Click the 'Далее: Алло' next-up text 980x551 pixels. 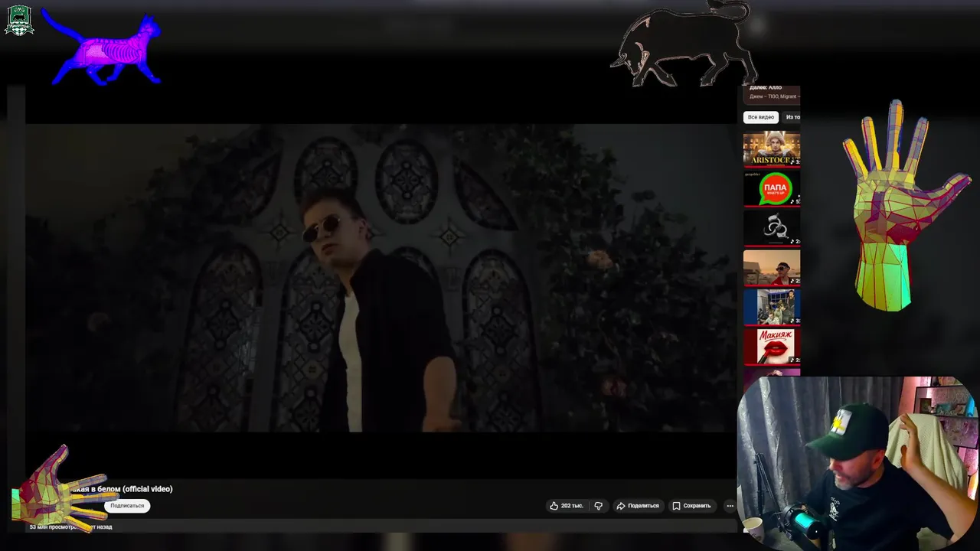pyautogui.click(x=766, y=88)
